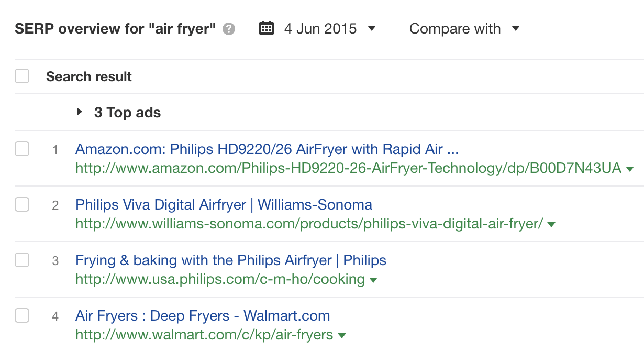
Task: Expand the 3 Top ads row
Action: 80,112
